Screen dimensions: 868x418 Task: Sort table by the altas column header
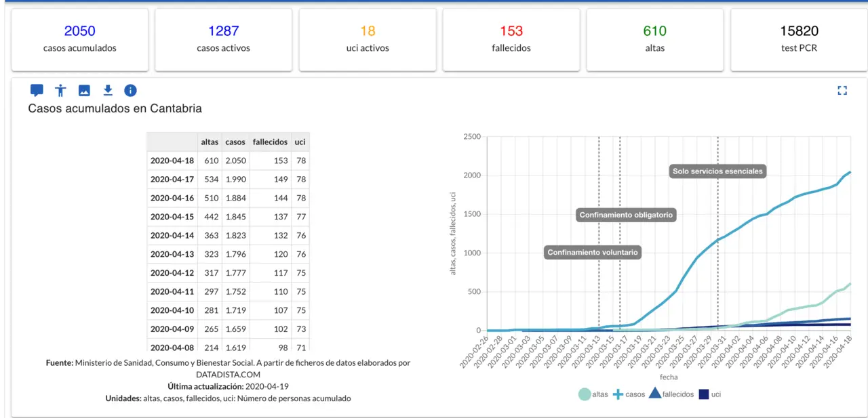[210, 142]
